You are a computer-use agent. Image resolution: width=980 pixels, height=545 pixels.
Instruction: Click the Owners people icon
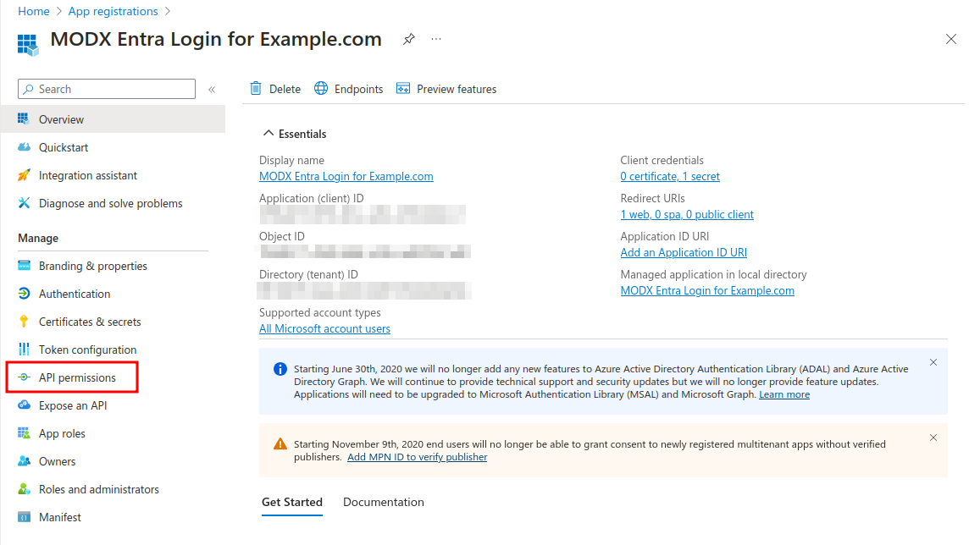click(x=24, y=460)
